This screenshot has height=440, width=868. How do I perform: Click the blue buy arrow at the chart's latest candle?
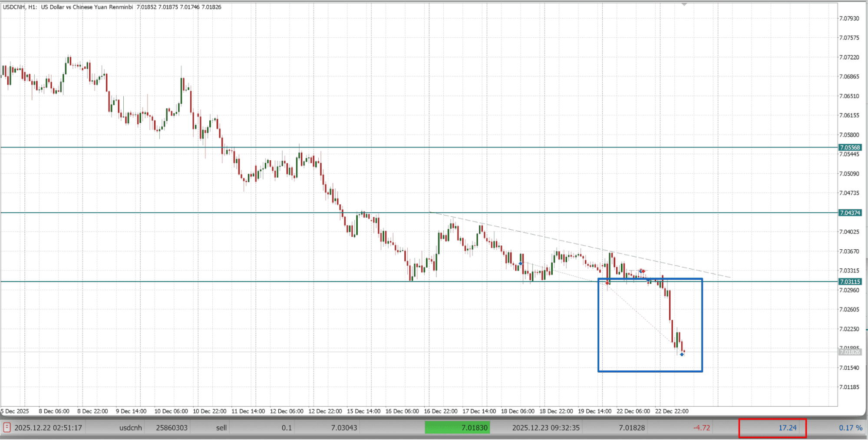[682, 354]
